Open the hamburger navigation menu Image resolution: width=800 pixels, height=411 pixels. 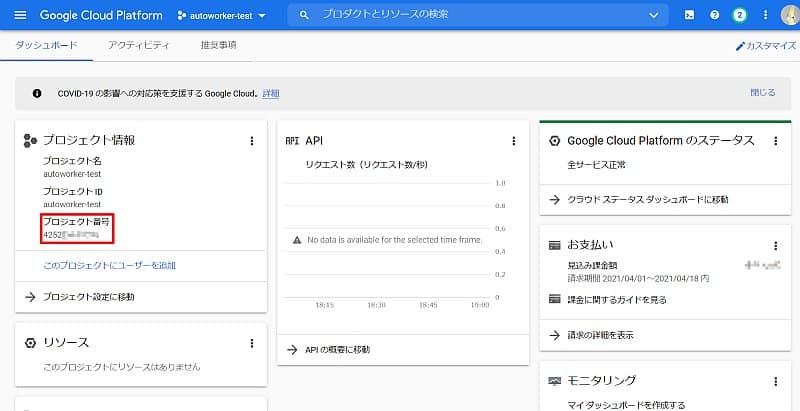click(20, 15)
